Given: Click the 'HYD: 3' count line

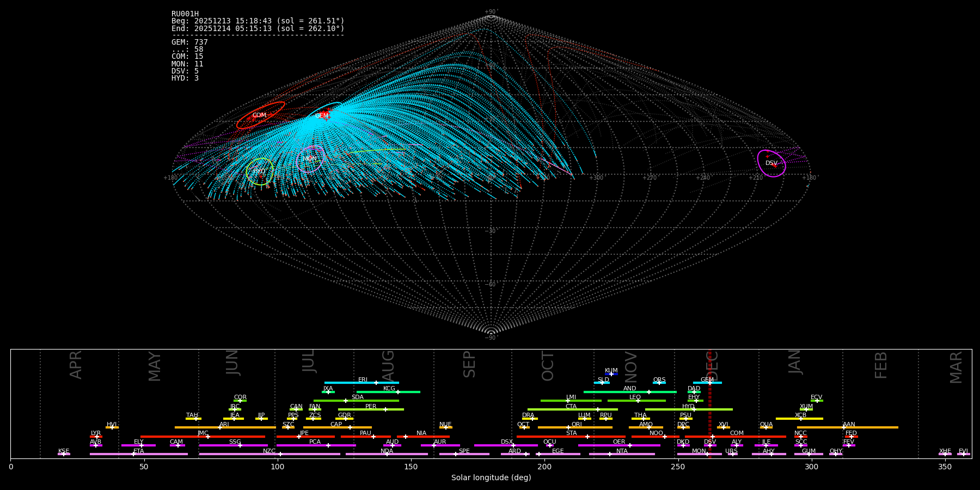Looking at the screenshot, I should coord(185,78).
